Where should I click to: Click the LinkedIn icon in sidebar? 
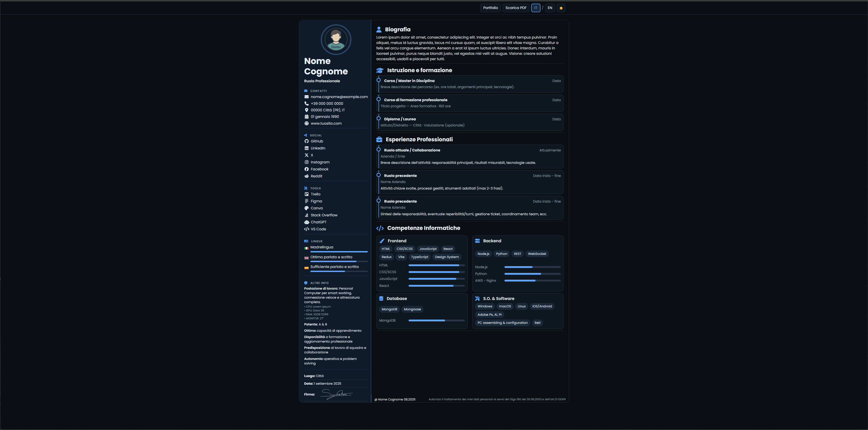(x=306, y=148)
